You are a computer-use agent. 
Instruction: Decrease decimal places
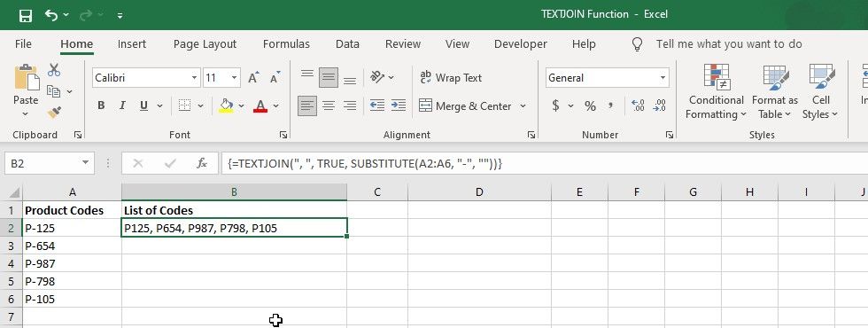(x=659, y=105)
